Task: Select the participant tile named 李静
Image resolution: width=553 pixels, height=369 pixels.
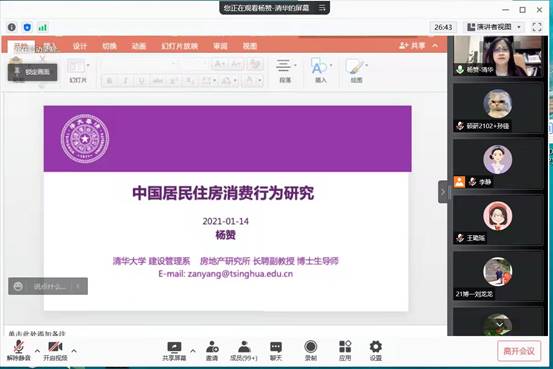Action: click(x=498, y=164)
